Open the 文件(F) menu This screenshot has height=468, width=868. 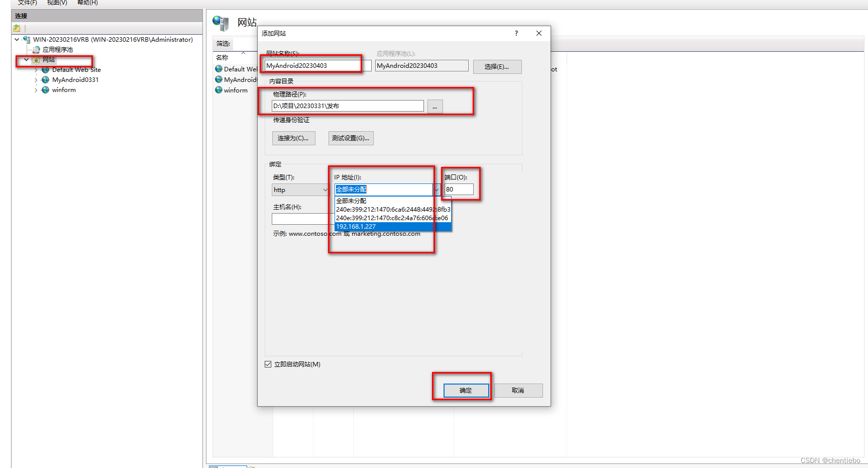27,3
